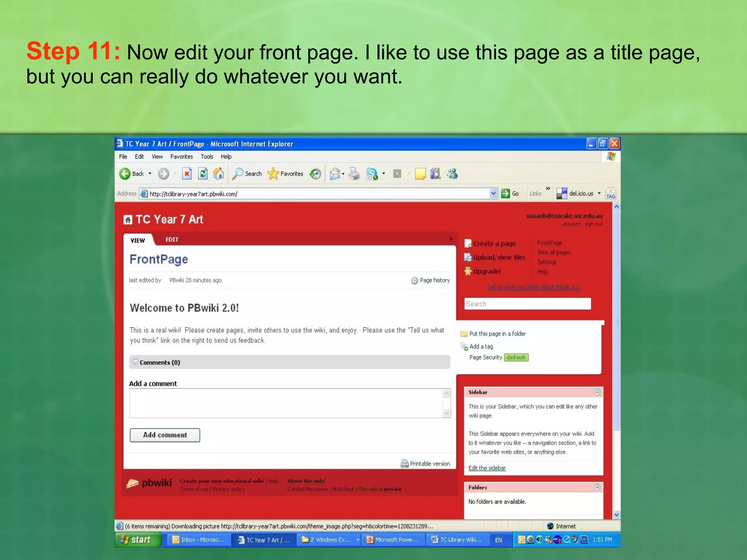This screenshot has width=747, height=560.
Task: Collapse the Folders panel
Action: [597, 487]
